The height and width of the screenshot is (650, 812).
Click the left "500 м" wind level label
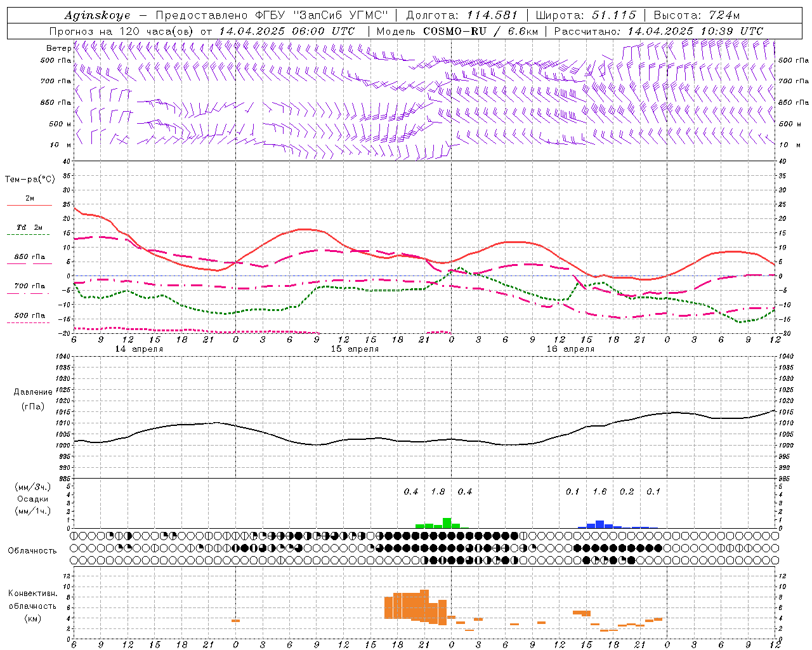point(61,124)
